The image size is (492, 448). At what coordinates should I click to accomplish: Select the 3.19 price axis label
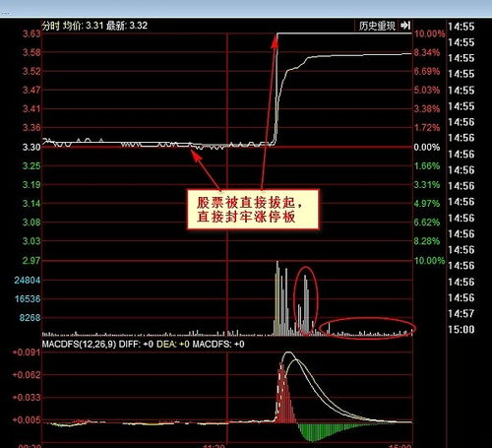(31, 185)
